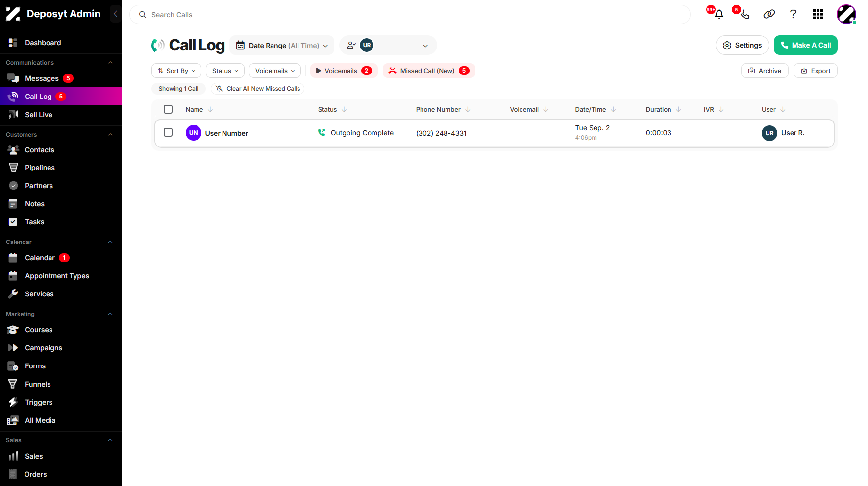This screenshot has height=486, width=868.
Task: Open the phone dialer icon in header
Action: coord(744,14)
